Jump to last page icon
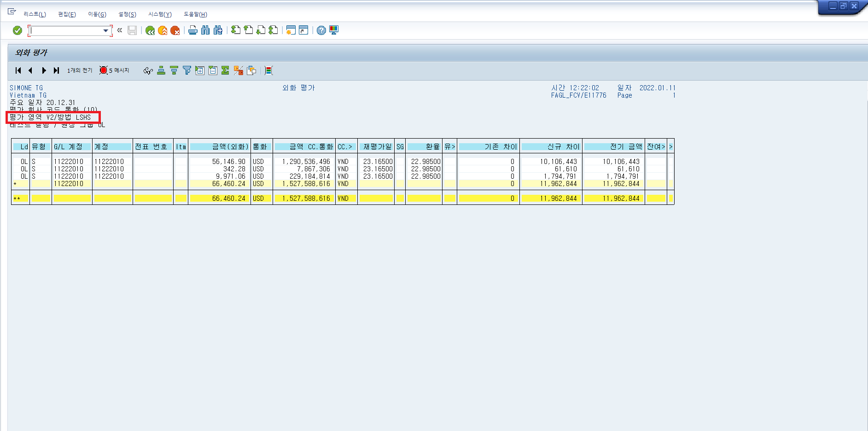The image size is (868, 431). [x=273, y=30]
